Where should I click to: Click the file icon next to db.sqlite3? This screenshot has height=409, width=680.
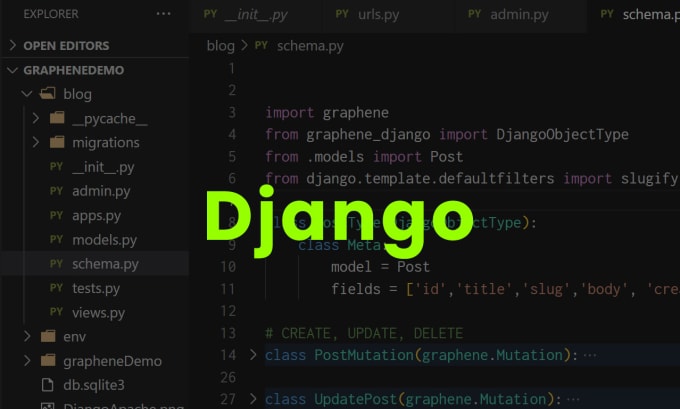click(x=47, y=385)
